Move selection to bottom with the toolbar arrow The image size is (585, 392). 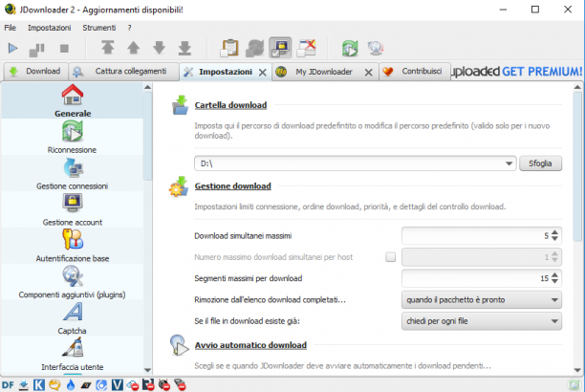184,48
